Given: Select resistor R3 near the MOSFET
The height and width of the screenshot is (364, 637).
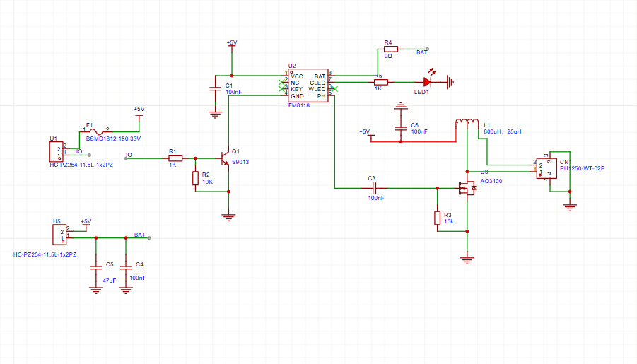Looking at the screenshot, I should tap(438, 218).
